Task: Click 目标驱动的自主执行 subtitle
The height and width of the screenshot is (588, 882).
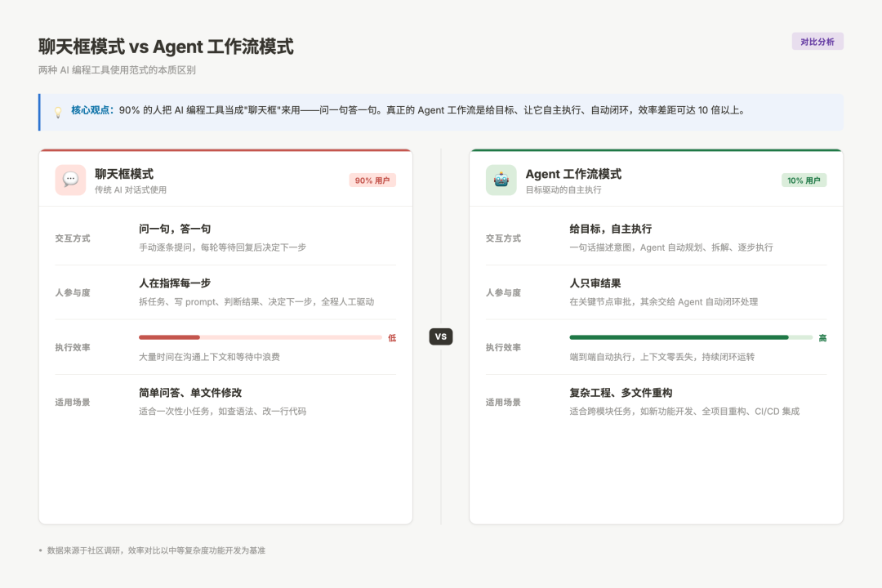Action: point(563,189)
